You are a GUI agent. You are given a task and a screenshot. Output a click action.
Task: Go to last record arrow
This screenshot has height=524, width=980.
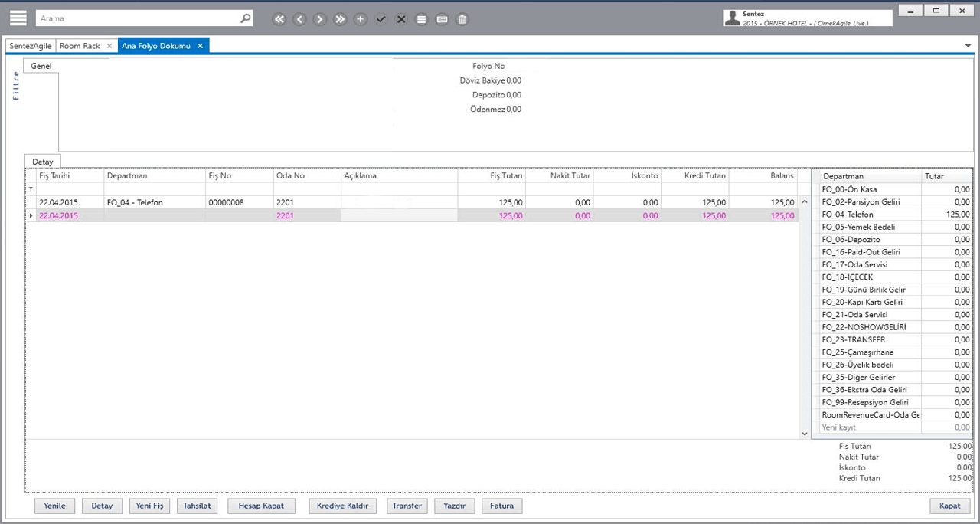pyautogui.click(x=341, y=19)
